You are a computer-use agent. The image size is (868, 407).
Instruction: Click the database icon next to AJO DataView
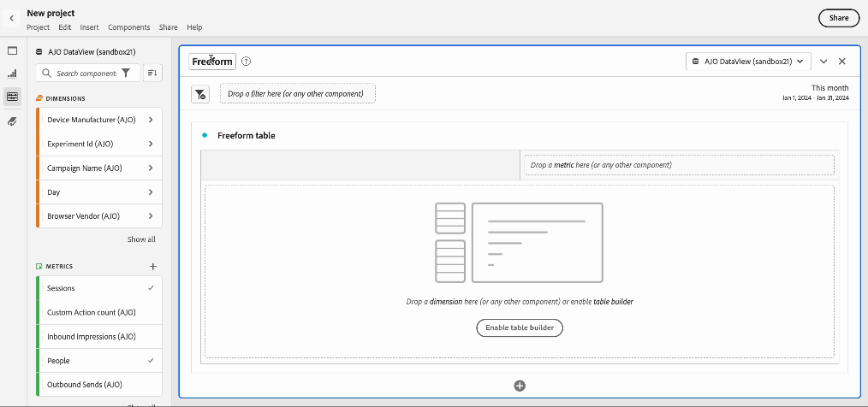pyautogui.click(x=39, y=52)
